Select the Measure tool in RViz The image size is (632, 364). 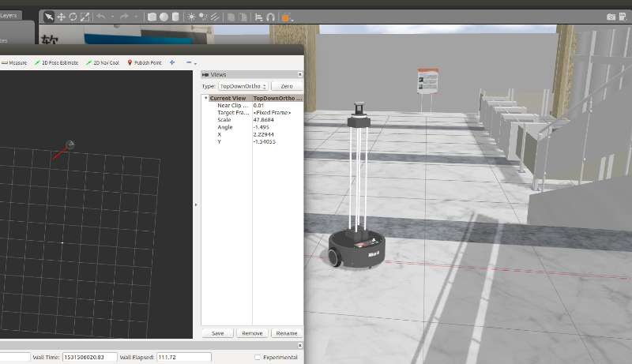click(14, 63)
